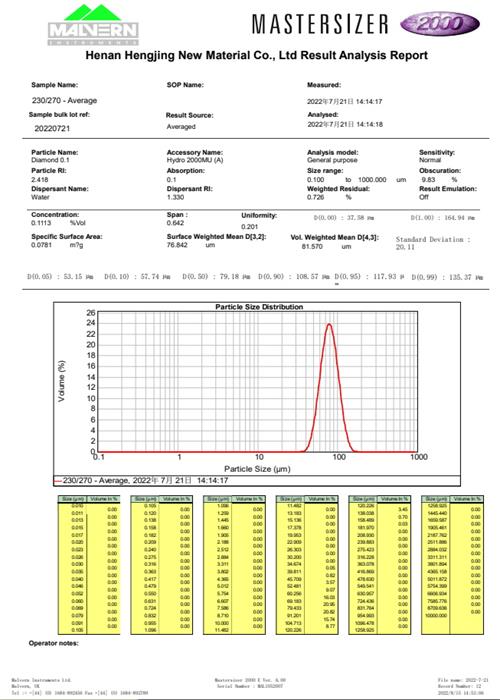500x700 pixels.
Task: Select the Result Analysis Report title
Action: [x=257, y=55]
